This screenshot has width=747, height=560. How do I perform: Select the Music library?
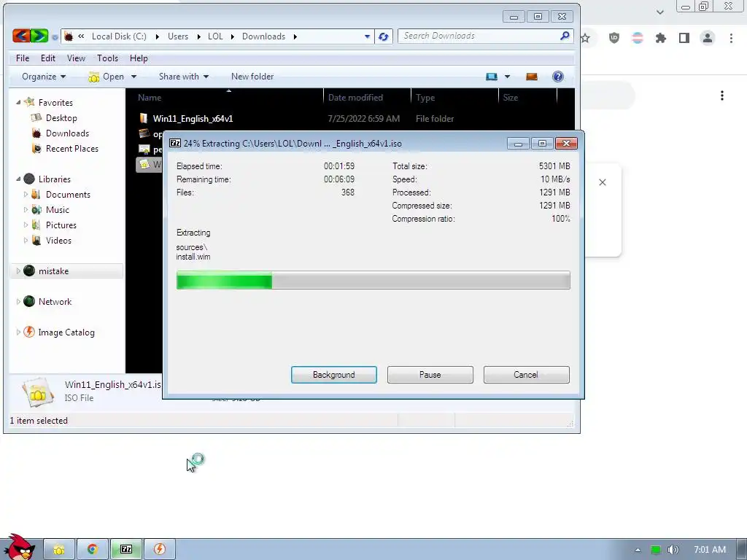(57, 209)
